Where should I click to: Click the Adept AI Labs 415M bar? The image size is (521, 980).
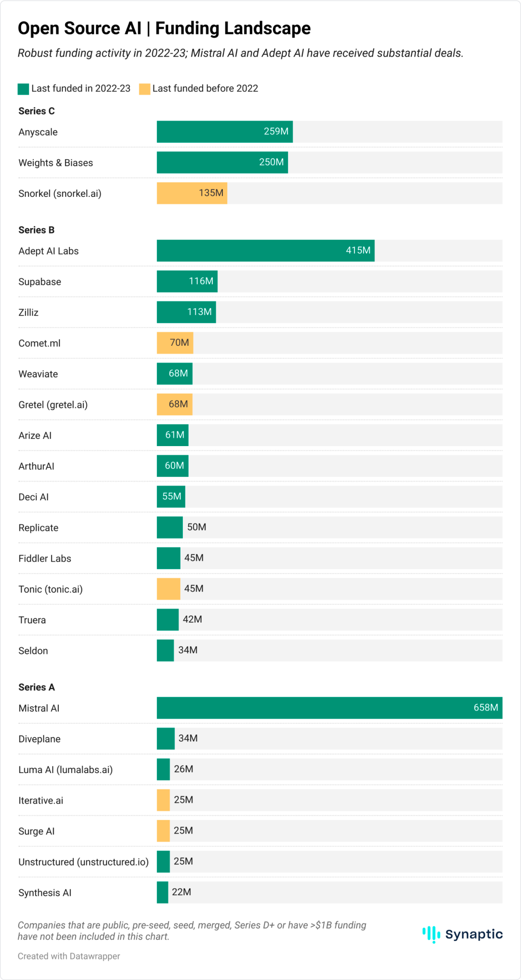(x=266, y=250)
